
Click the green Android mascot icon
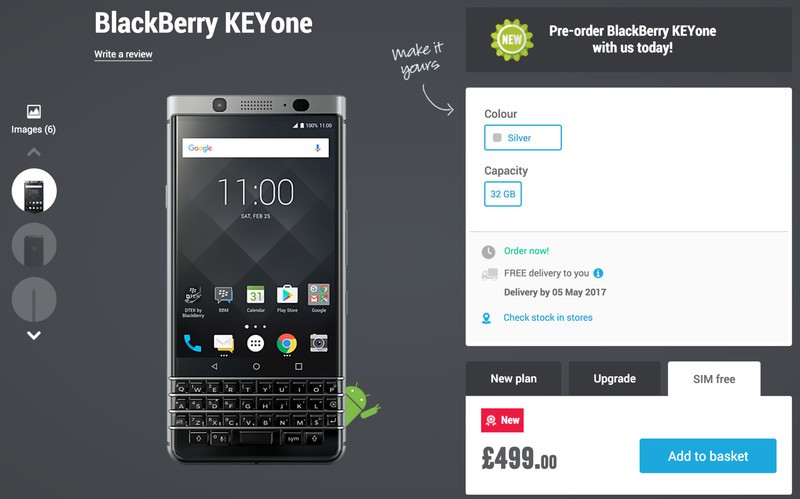362,405
